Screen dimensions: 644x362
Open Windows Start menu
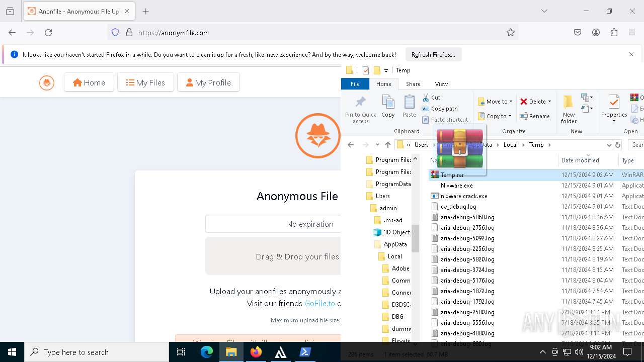[12, 352]
